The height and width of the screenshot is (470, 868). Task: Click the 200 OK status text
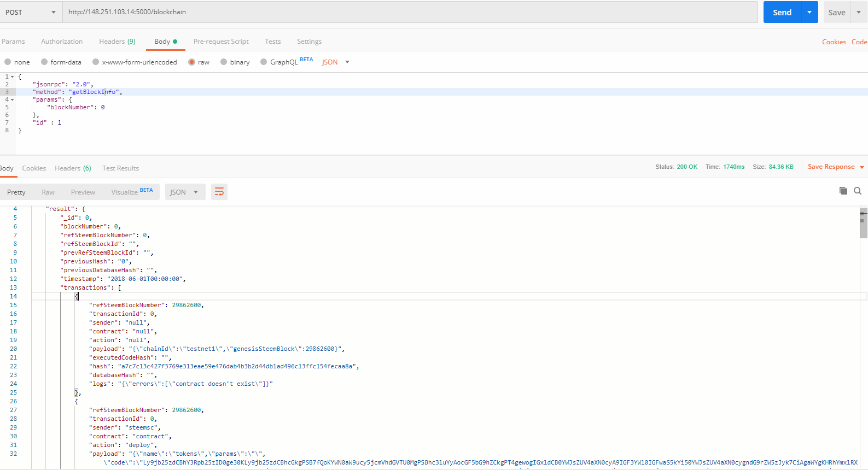pyautogui.click(x=687, y=167)
